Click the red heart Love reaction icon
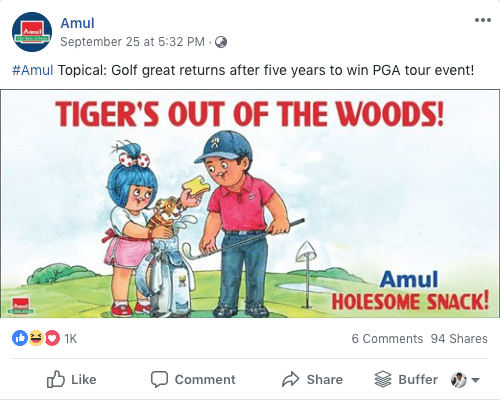The width and height of the screenshot is (500, 410). point(52,338)
